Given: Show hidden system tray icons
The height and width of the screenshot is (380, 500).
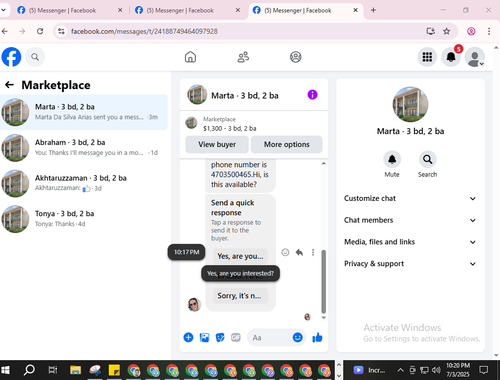Looking at the screenshot, I should (400, 370).
